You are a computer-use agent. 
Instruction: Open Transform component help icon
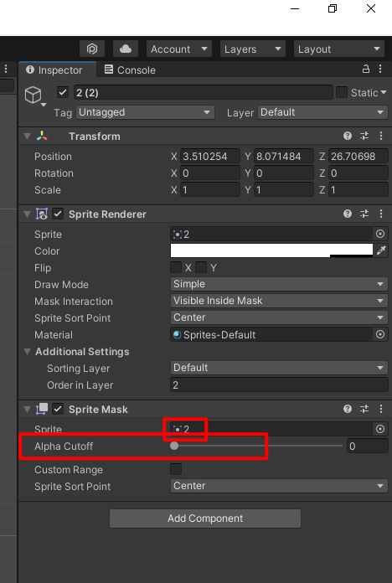tap(348, 136)
